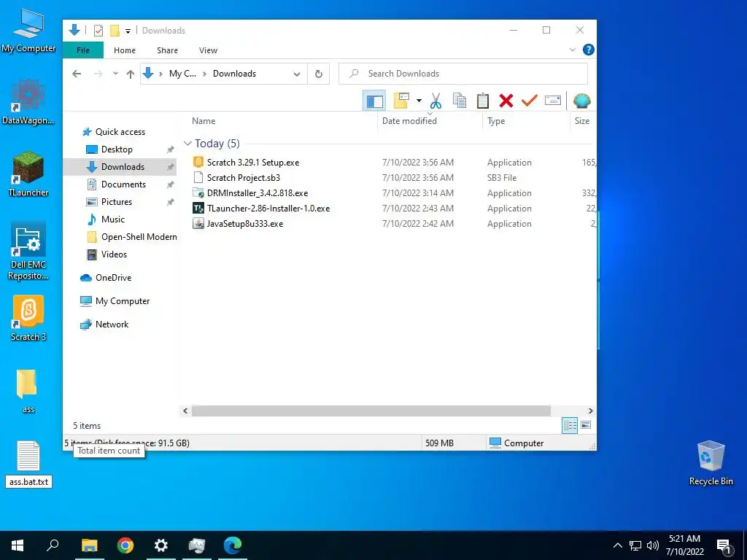Viewport: 747px width, 560px height.
Task: Select Dell EMC Repository desktop shortcut
Action: [x=28, y=251]
